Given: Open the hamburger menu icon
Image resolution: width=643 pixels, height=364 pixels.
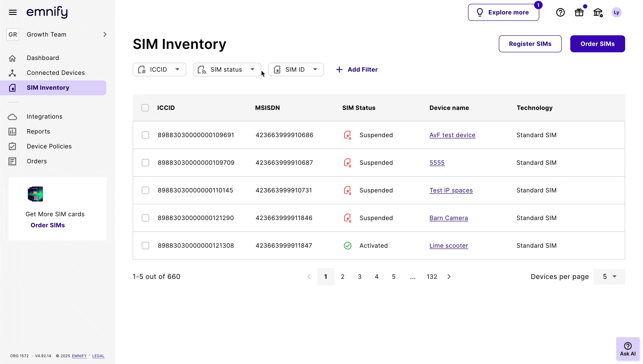Looking at the screenshot, I should click(13, 12).
